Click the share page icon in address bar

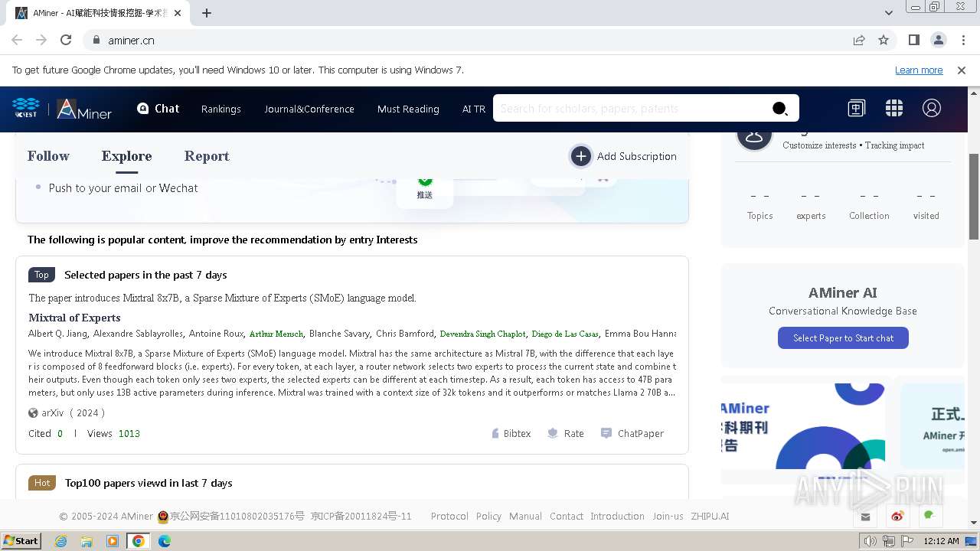[859, 40]
